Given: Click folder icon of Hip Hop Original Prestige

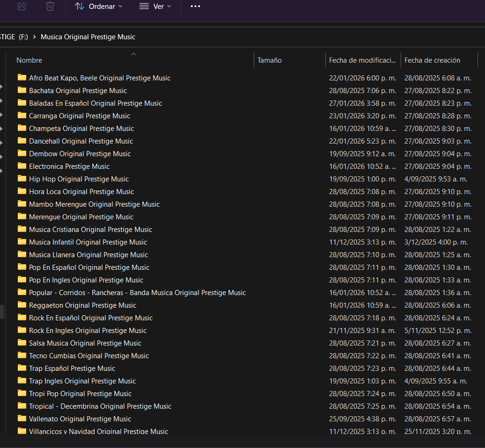Looking at the screenshot, I should tap(22, 179).
